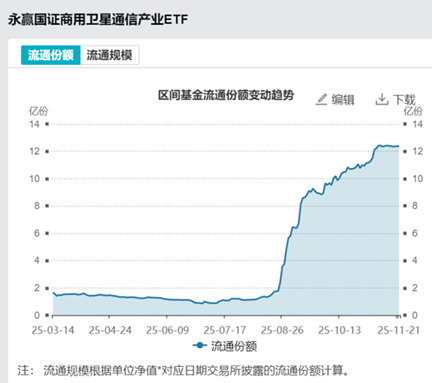Image resolution: width=432 pixels, height=383 pixels.
Task: Click the left y-axis value 14
Action: (34, 124)
